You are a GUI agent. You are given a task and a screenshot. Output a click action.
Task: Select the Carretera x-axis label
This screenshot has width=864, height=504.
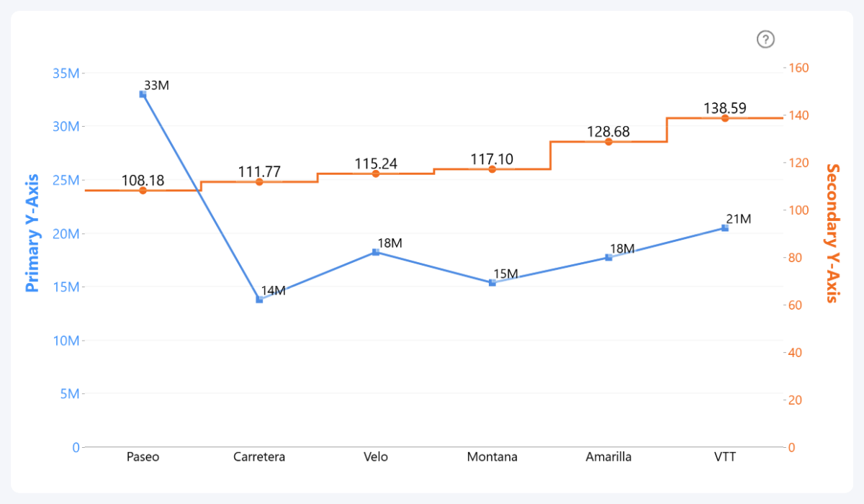(x=259, y=457)
